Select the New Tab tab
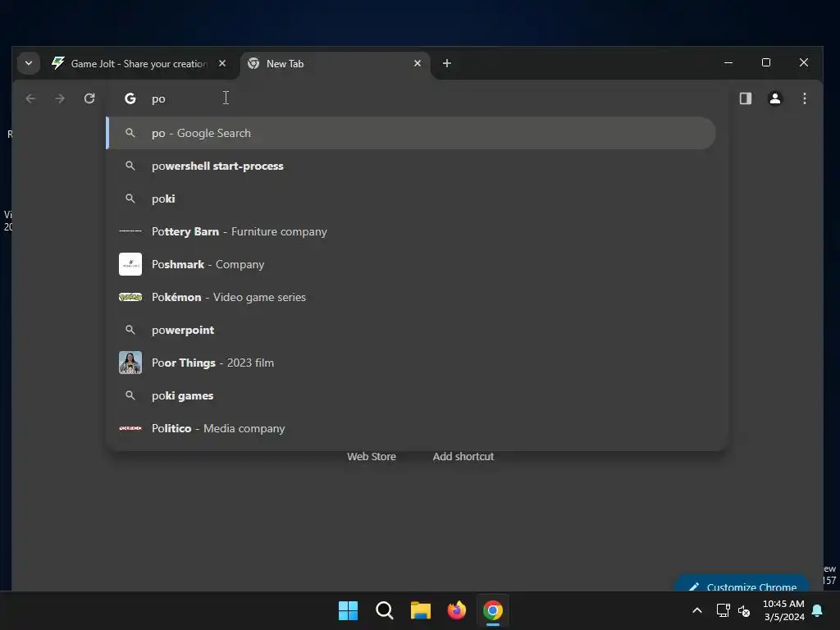The image size is (840, 630). (335, 64)
